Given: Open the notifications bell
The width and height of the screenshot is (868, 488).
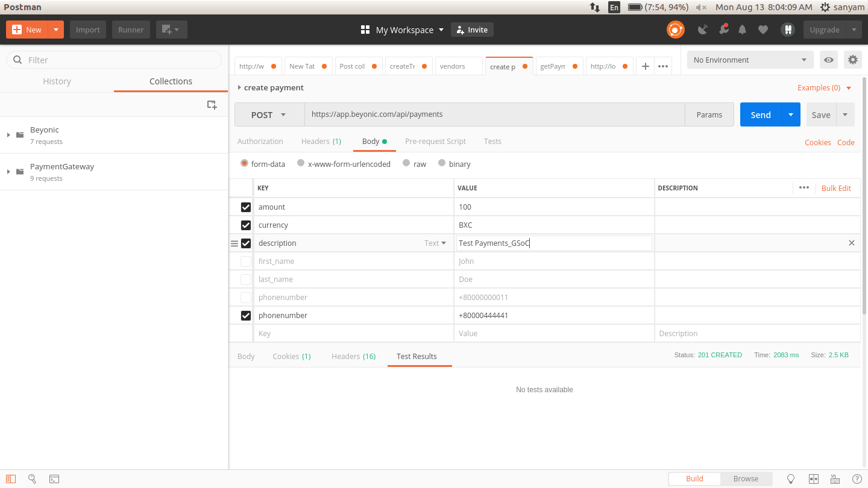Looking at the screenshot, I should coord(743,30).
